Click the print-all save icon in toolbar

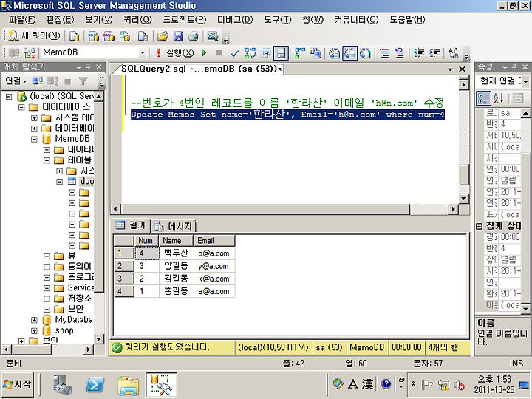194,36
